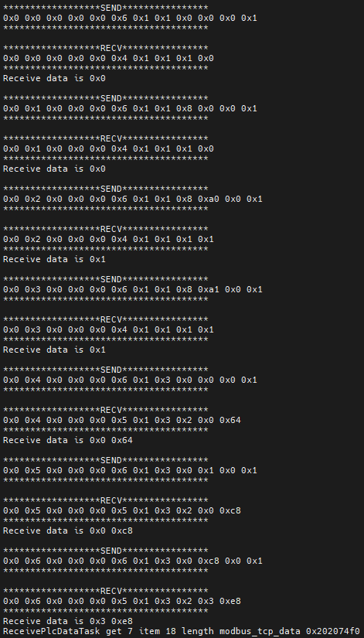Click the ReceivePlcDataTask log line

(x=182, y=631)
